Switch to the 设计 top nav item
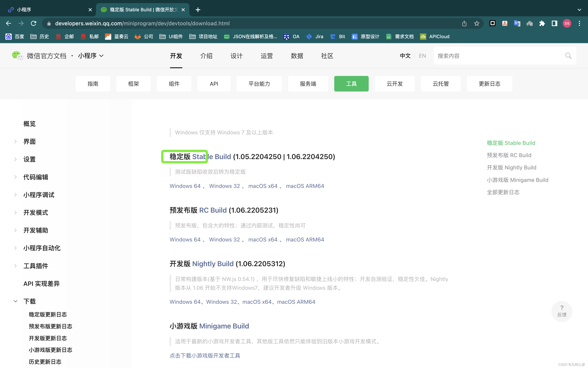The image size is (588, 368). 236,56
